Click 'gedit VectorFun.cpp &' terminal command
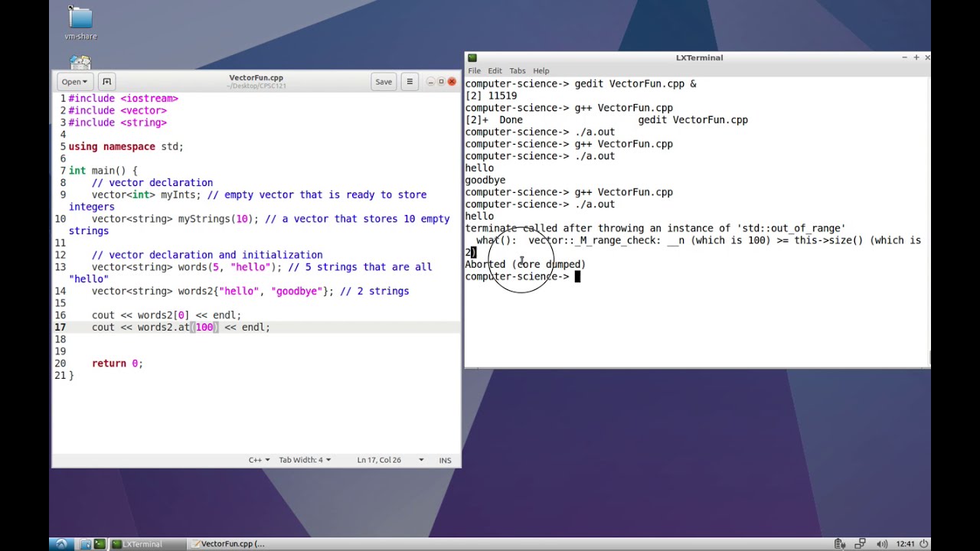The image size is (980, 551). [x=635, y=84]
